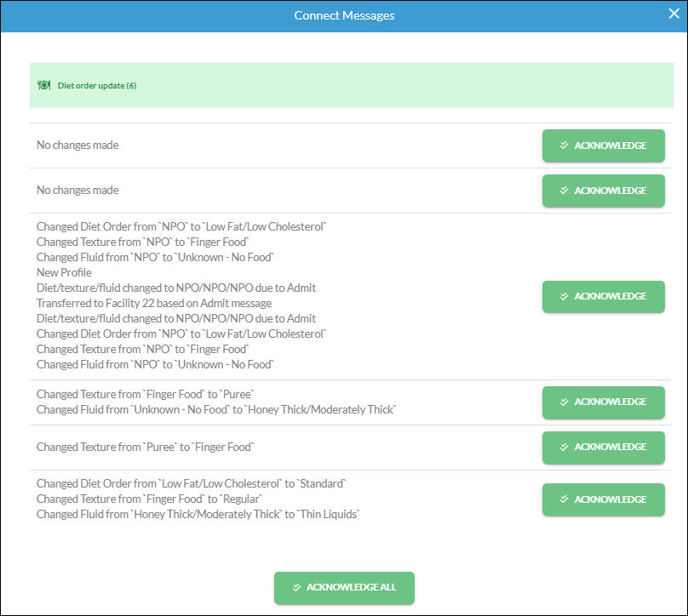Click the checkmark icon beside the Puree to Finger Food message

565,447
